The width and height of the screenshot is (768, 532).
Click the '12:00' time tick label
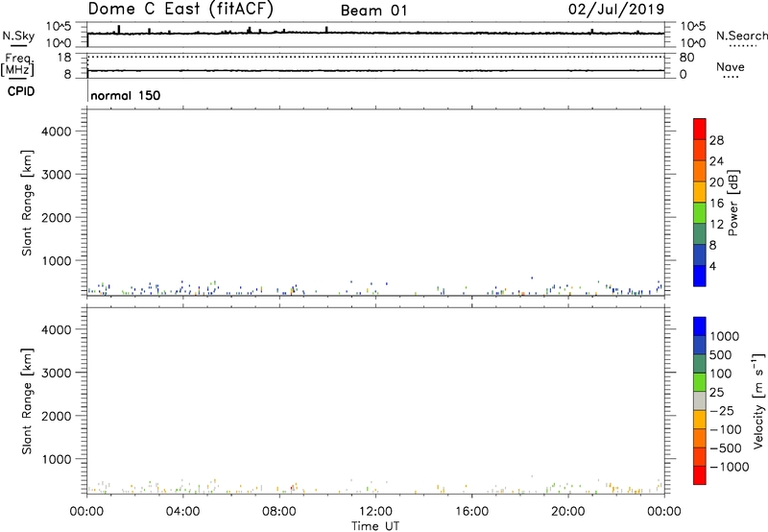(375, 512)
